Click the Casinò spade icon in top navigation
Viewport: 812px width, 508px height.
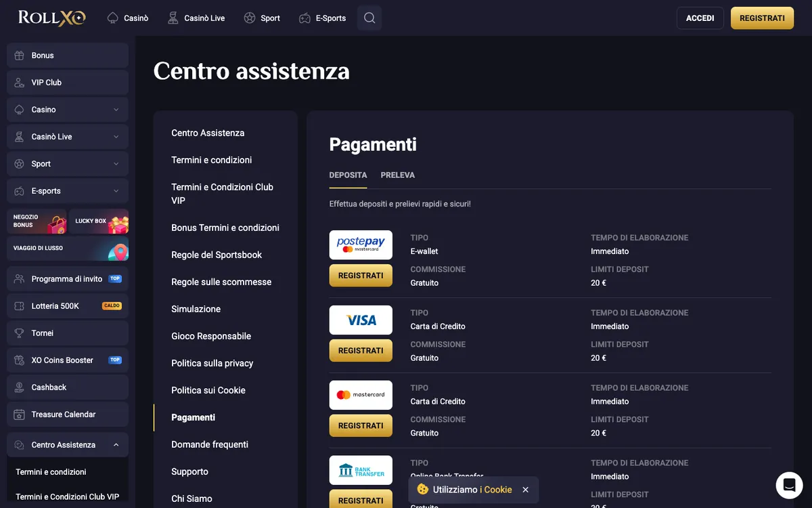[x=113, y=18]
